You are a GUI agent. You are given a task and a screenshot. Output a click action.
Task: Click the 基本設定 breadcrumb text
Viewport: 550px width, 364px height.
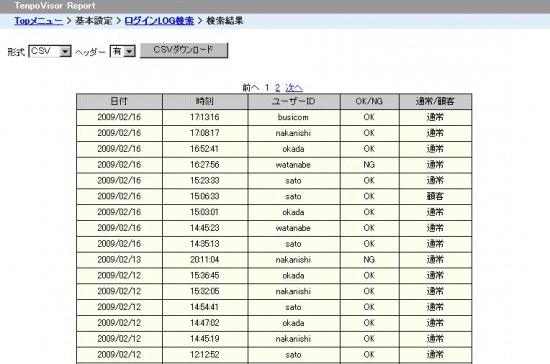[94, 21]
